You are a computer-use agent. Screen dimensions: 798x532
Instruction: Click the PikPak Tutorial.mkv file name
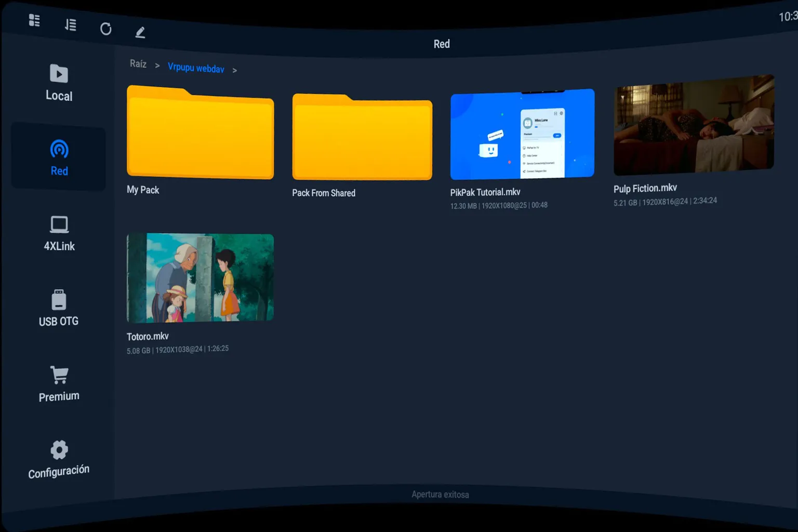point(485,192)
